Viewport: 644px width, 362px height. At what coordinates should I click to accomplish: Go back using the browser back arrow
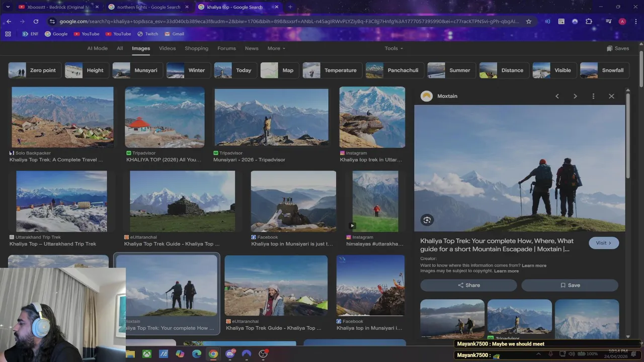9,22
